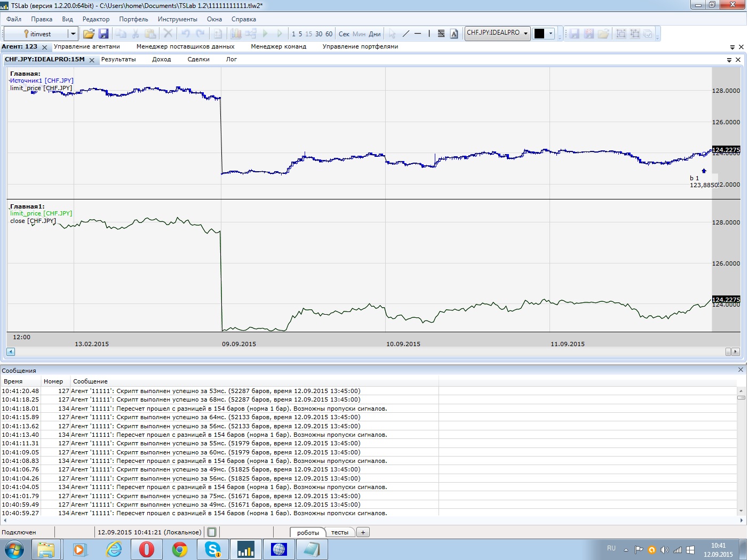Click the Windows Start button
Viewport: 749px width, 560px height.
point(14,549)
